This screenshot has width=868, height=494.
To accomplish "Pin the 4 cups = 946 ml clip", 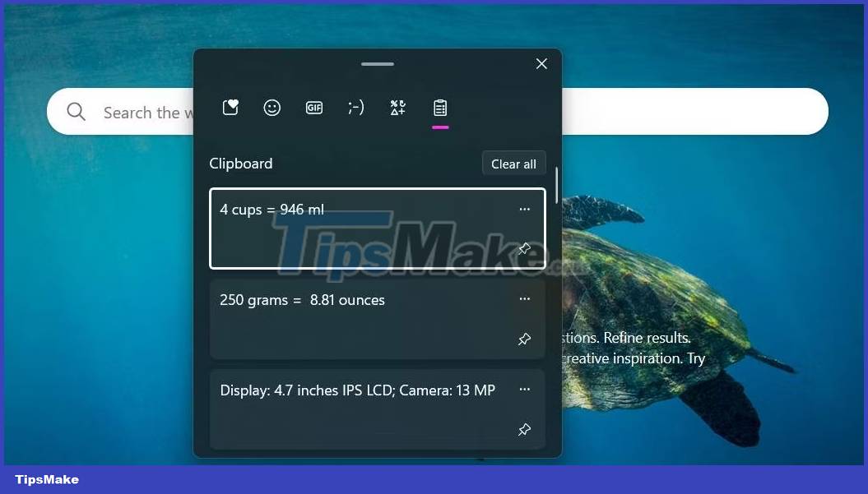I will tap(524, 248).
